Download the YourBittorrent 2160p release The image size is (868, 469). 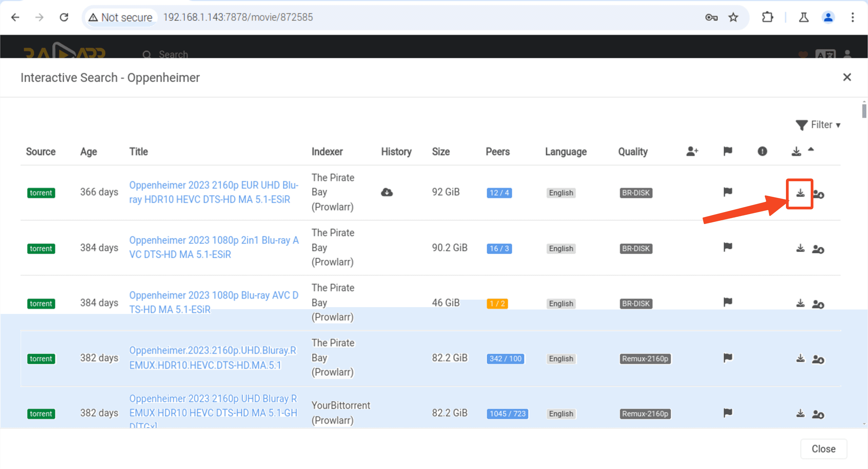tap(800, 413)
